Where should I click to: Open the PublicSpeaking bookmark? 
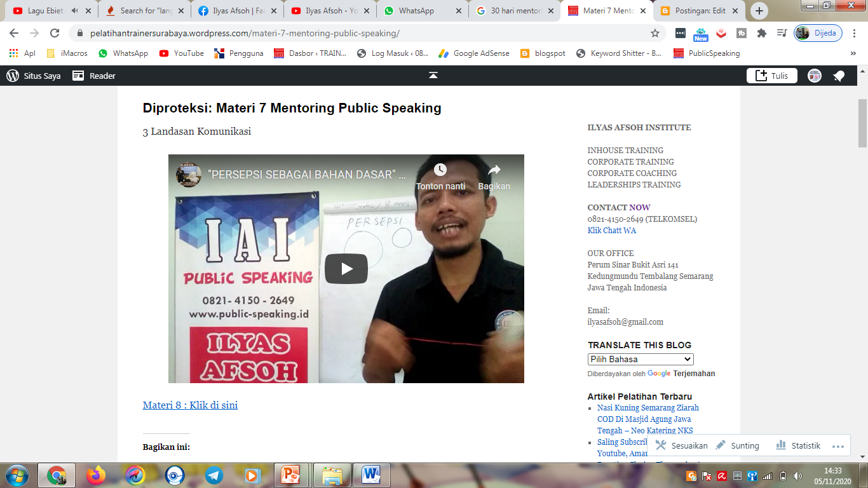707,53
